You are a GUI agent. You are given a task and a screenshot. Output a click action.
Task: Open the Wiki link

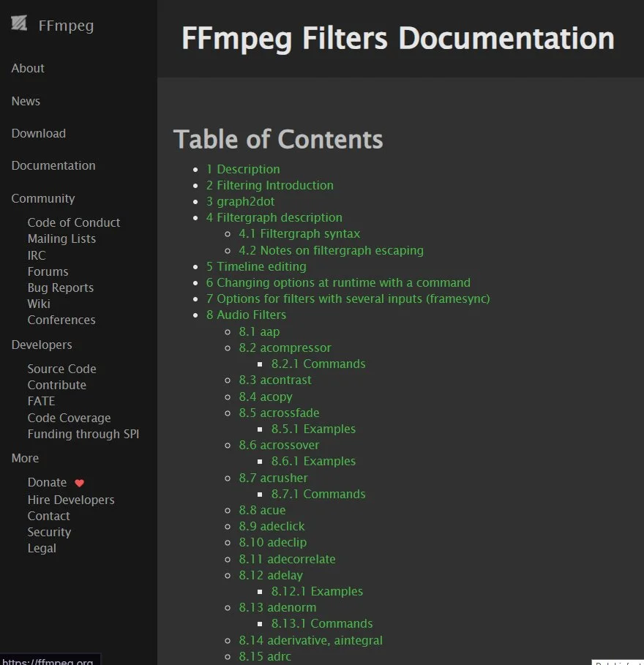[x=39, y=304]
